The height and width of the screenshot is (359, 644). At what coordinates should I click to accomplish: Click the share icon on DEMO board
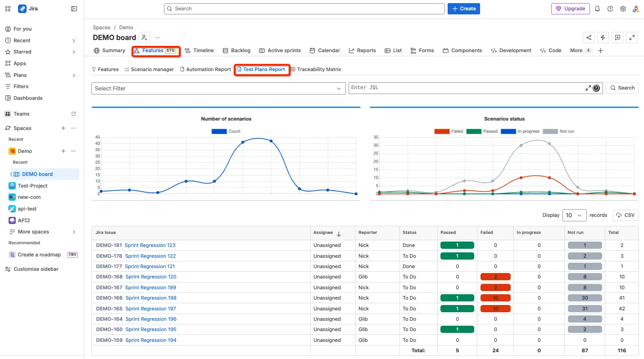(588, 37)
